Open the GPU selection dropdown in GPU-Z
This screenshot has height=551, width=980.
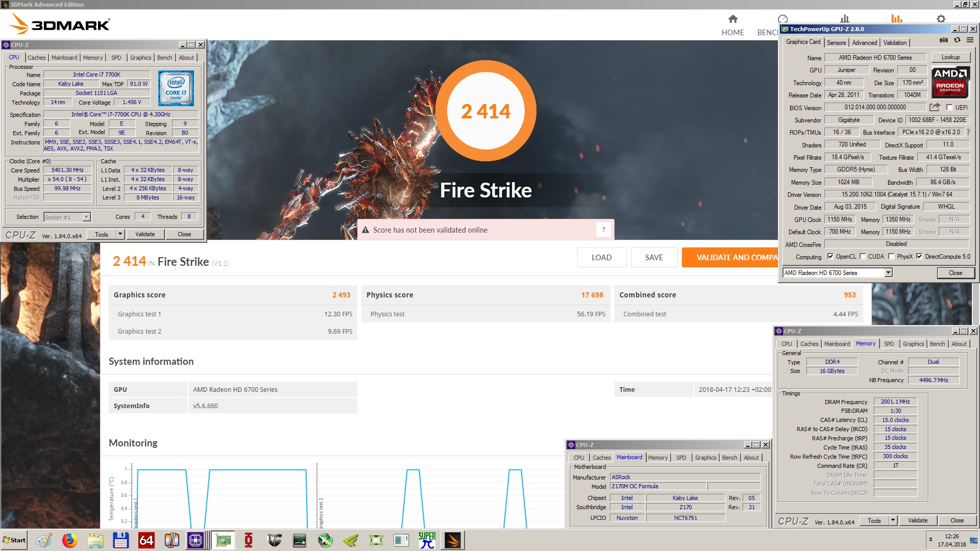click(888, 273)
